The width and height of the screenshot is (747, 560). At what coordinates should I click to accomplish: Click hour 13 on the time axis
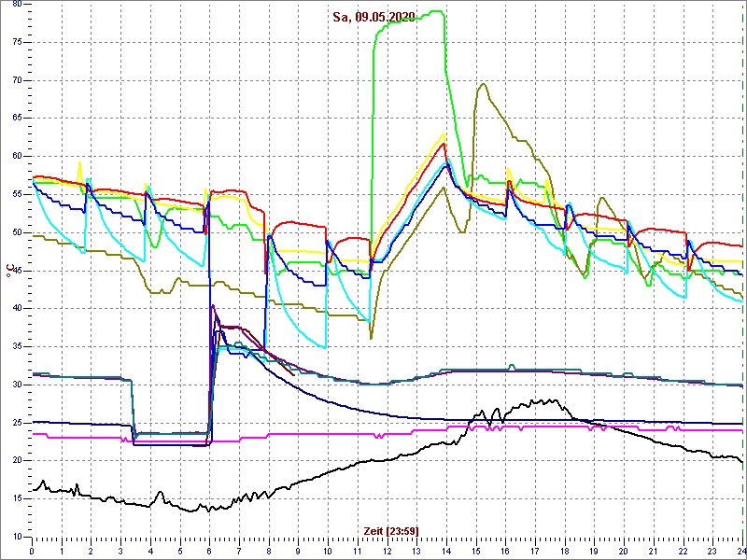[x=416, y=550]
